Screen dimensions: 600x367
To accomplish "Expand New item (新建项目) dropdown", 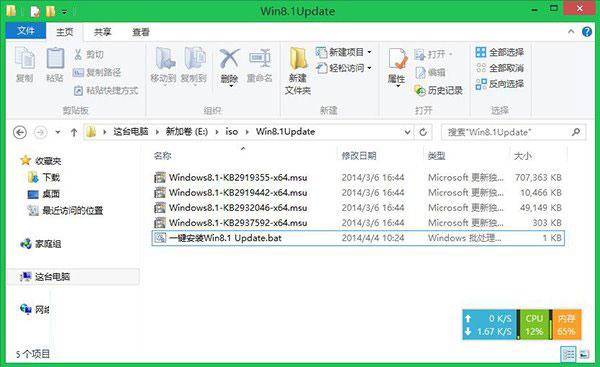I will click(370, 52).
